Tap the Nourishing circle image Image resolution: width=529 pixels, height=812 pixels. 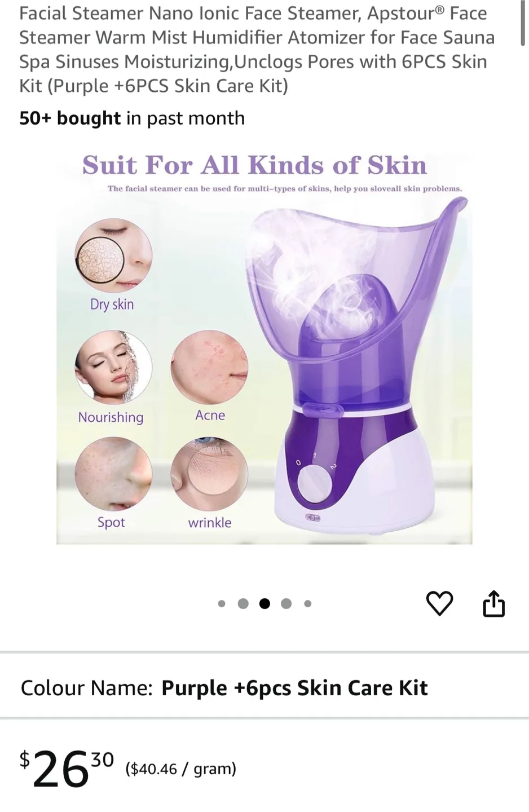(x=113, y=367)
